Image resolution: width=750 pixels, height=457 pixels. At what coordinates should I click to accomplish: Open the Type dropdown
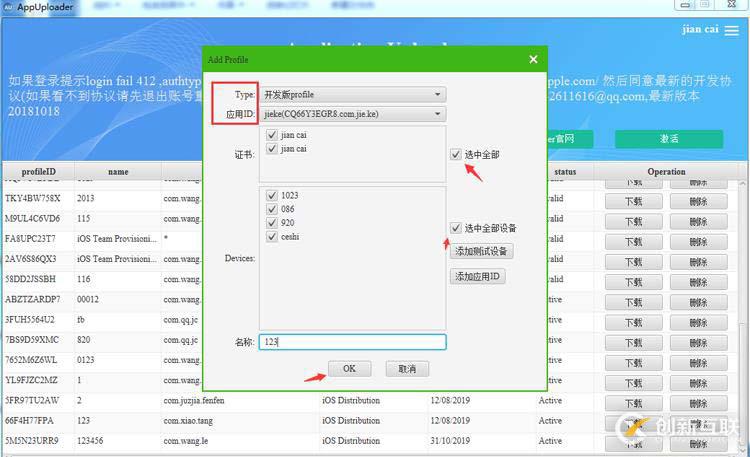353,94
